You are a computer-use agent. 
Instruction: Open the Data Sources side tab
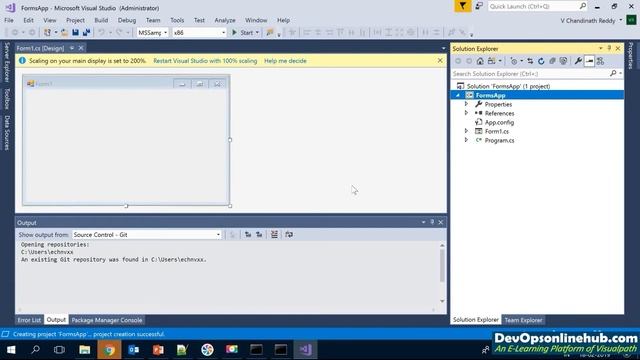point(7,133)
